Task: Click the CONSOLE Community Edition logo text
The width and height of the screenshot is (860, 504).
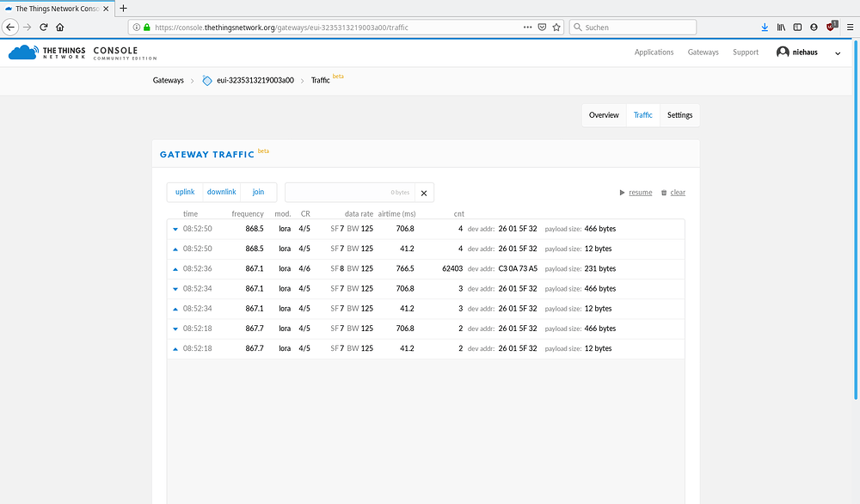Action: tap(125, 52)
